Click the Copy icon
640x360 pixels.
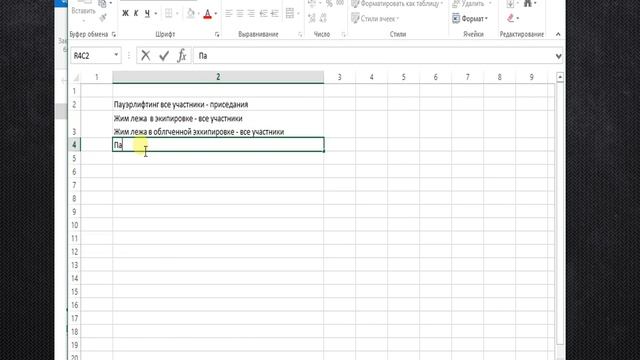pyautogui.click(x=102, y=4)
